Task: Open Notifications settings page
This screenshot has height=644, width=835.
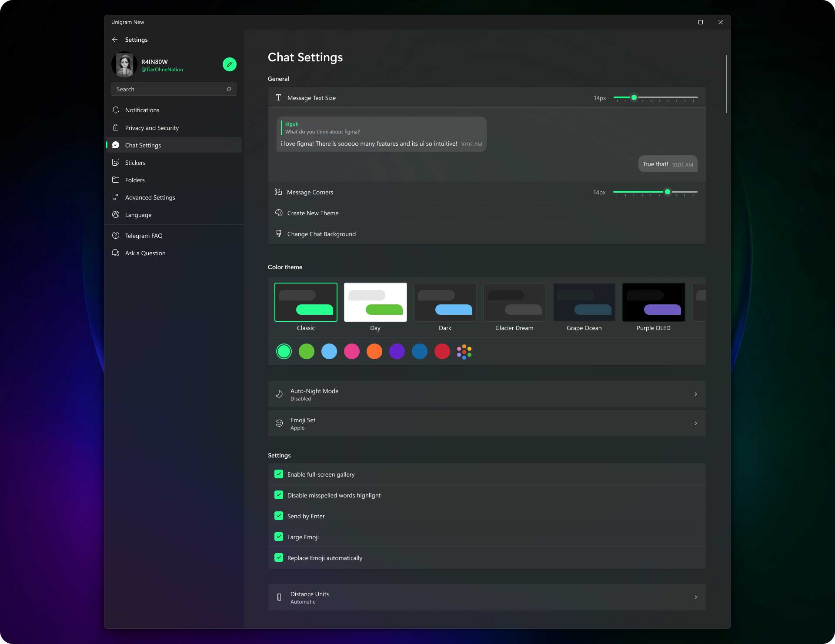Action: pyautogui.click(x=174, y=110)
